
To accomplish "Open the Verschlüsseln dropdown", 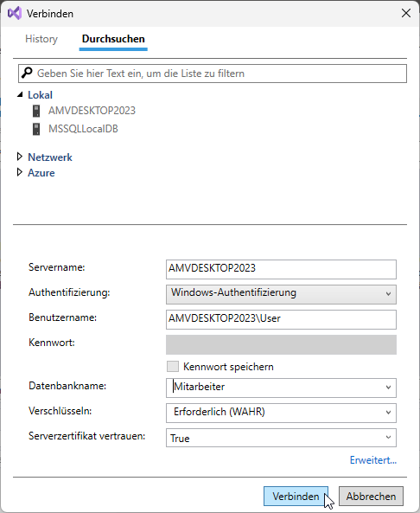I will [x=281, y=413].
